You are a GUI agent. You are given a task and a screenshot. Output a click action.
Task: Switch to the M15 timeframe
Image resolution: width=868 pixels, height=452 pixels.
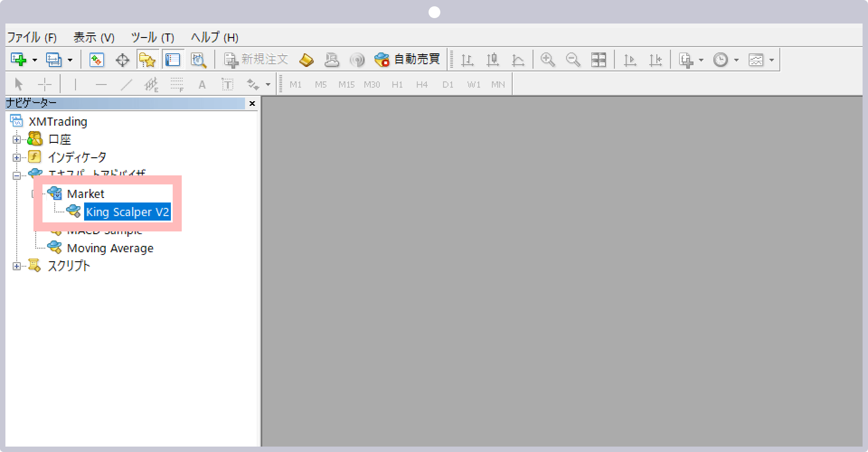click(346, 85)
